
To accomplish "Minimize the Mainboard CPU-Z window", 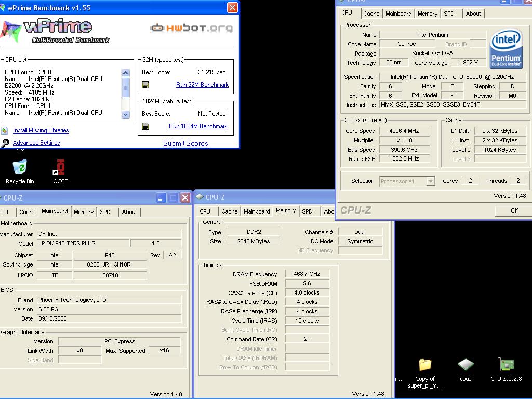I will (161, 198).
